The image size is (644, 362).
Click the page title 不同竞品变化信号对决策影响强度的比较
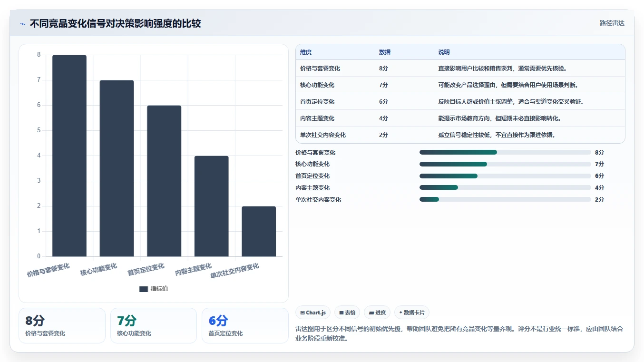(115, 24)
